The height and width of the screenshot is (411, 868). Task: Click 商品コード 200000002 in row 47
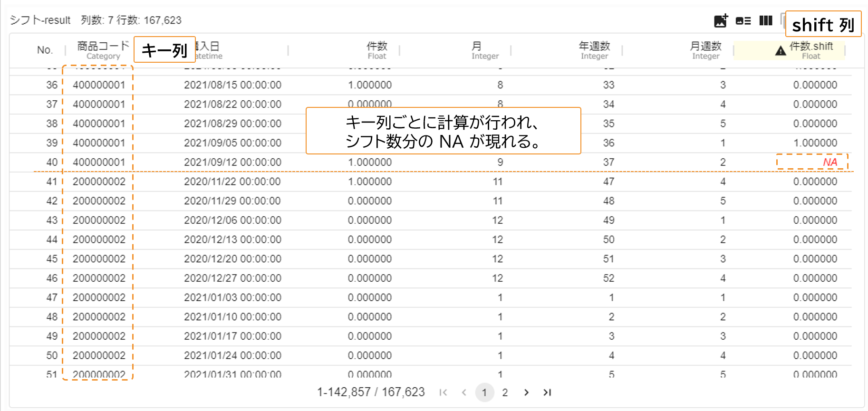coord(99,297)
